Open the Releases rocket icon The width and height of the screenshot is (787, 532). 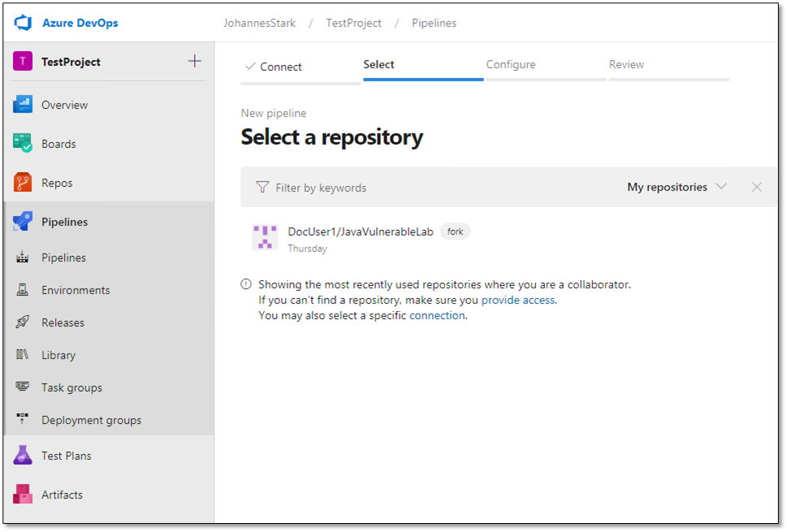[22, 322]
